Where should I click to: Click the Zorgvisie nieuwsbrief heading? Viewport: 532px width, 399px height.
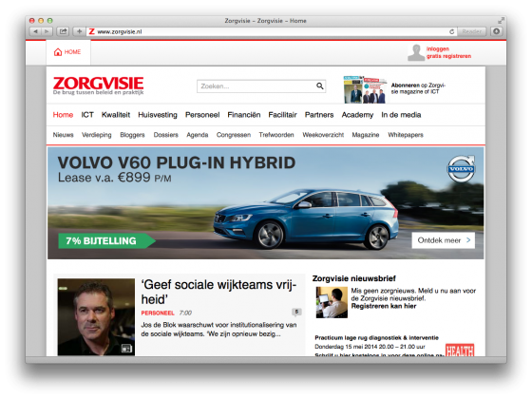coord(353,278)
